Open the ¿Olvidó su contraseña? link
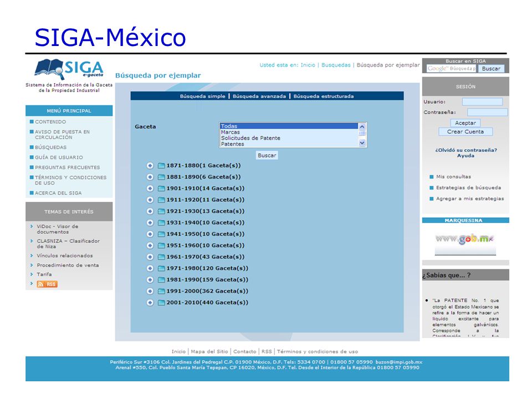532x399 pixels. [466, 150]
